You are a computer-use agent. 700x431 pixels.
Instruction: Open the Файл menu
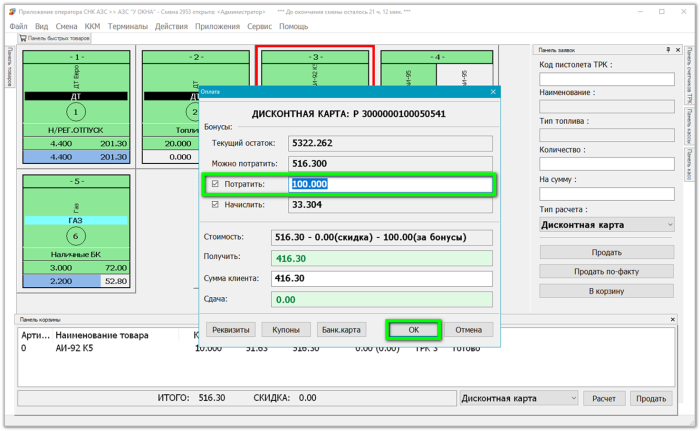pyautogui.click(x=18, y=26)
